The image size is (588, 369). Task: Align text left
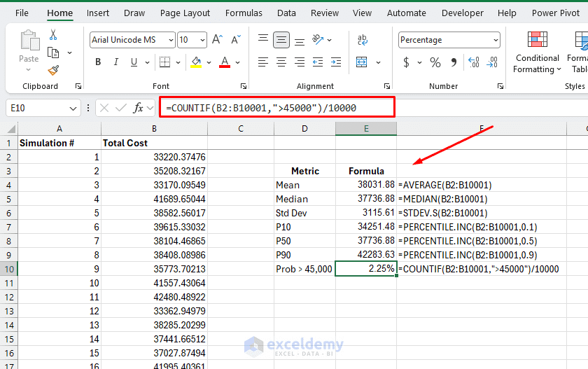tap(263, 62)
